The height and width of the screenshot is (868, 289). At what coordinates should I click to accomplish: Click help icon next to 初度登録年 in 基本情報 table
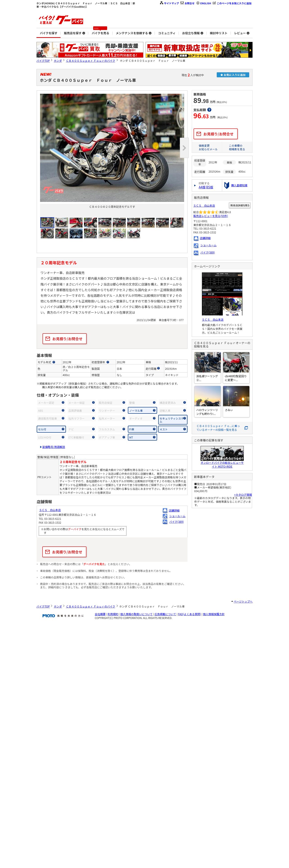click(108, 362)
